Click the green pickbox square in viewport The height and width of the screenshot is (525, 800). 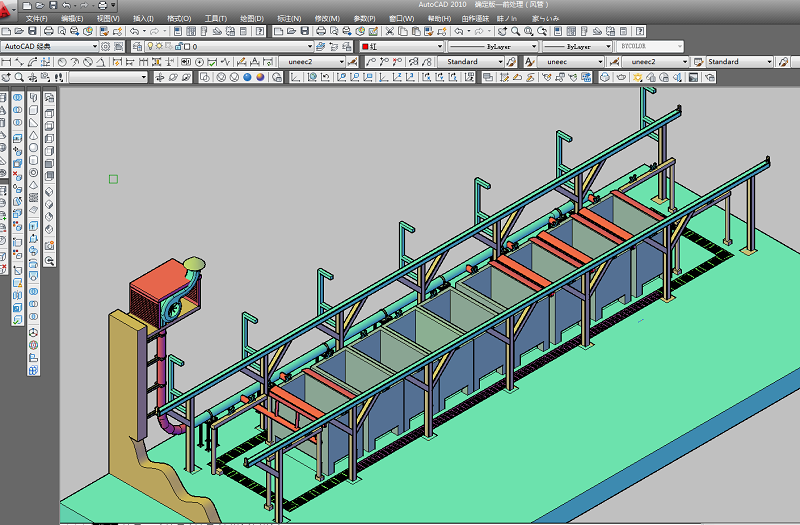pyautogui.click(x=113, y=179)
